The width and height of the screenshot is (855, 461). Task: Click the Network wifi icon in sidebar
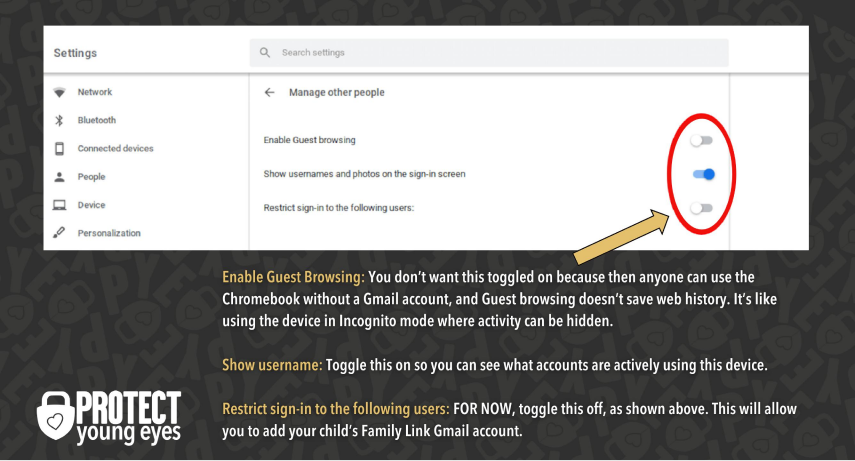(x=59, y=92)
